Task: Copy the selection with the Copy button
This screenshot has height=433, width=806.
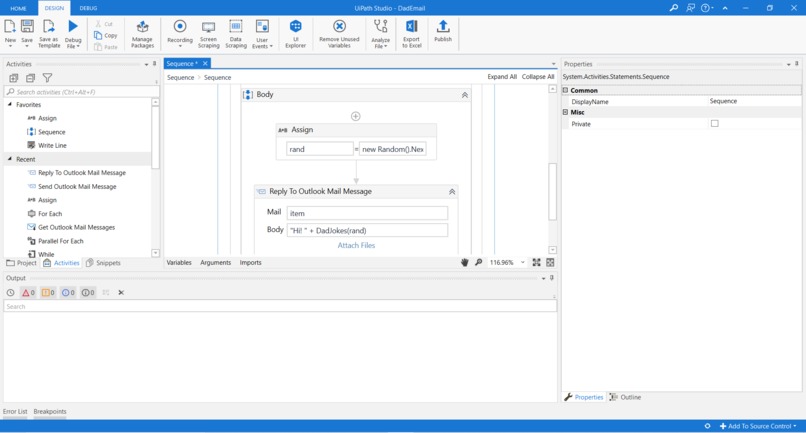Action: [106, 35]
